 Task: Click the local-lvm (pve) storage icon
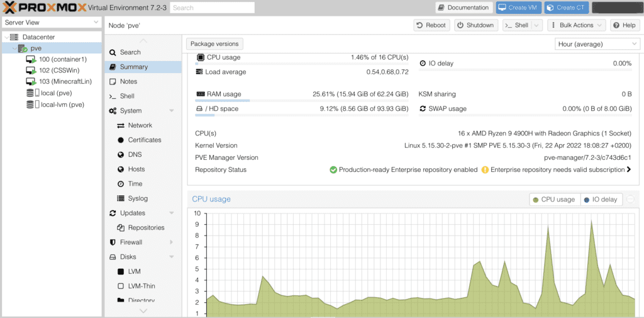(x=33, y=105)
